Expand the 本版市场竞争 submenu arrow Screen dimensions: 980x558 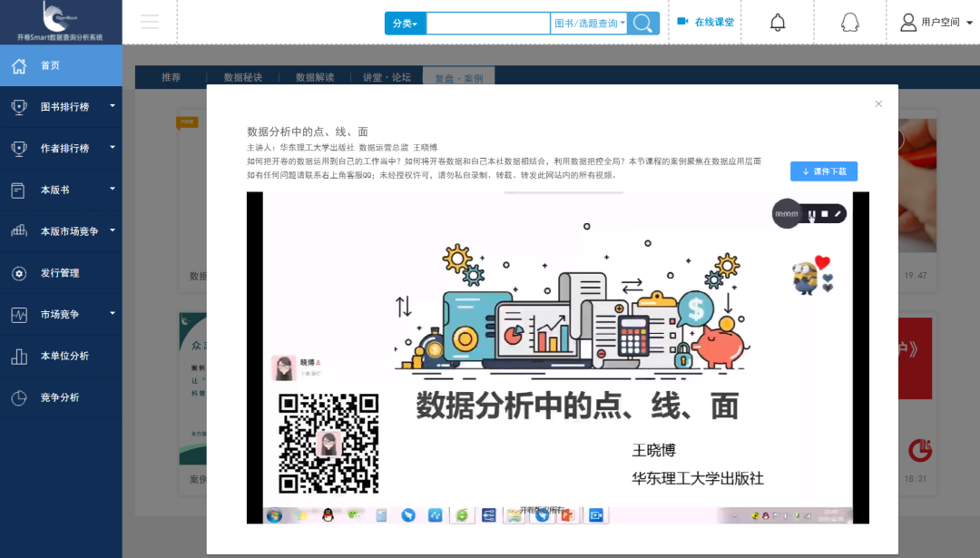[113, 230]
